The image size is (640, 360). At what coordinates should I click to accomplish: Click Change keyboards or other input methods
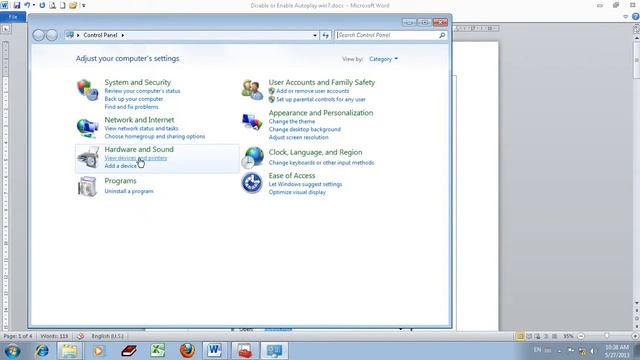[321, 162]
